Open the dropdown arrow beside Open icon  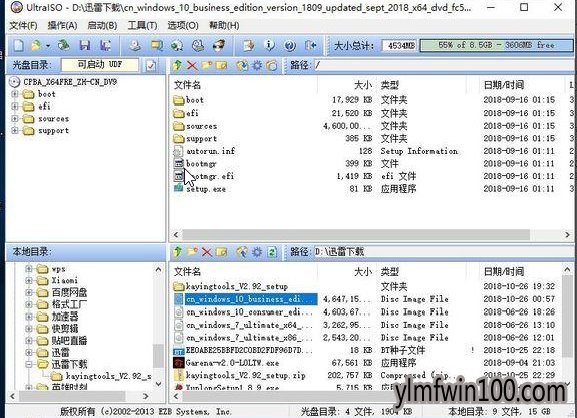(x=48, y=46)
